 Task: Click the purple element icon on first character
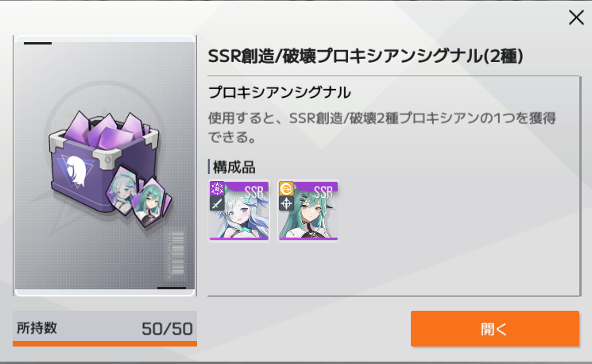point(217,189)
